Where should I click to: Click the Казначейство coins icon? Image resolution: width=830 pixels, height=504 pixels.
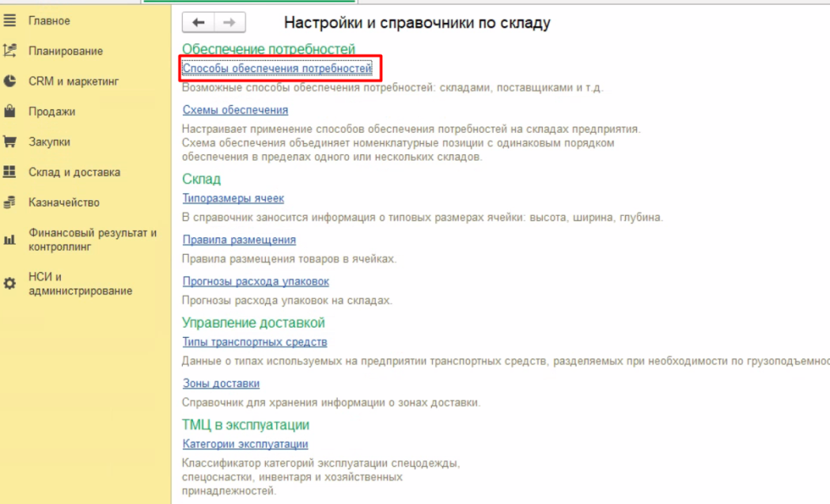10,203
